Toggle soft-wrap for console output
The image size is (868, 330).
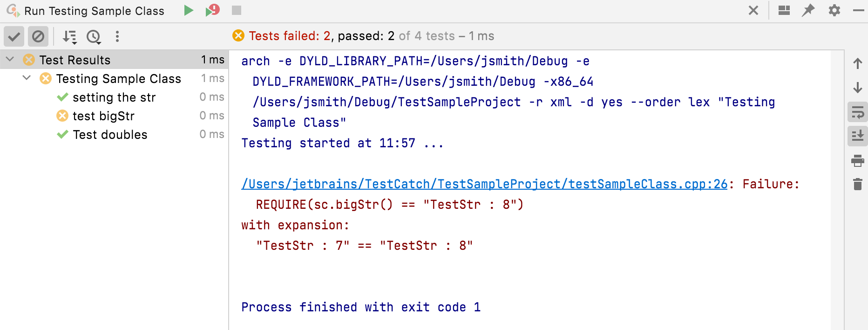(858, 112)
